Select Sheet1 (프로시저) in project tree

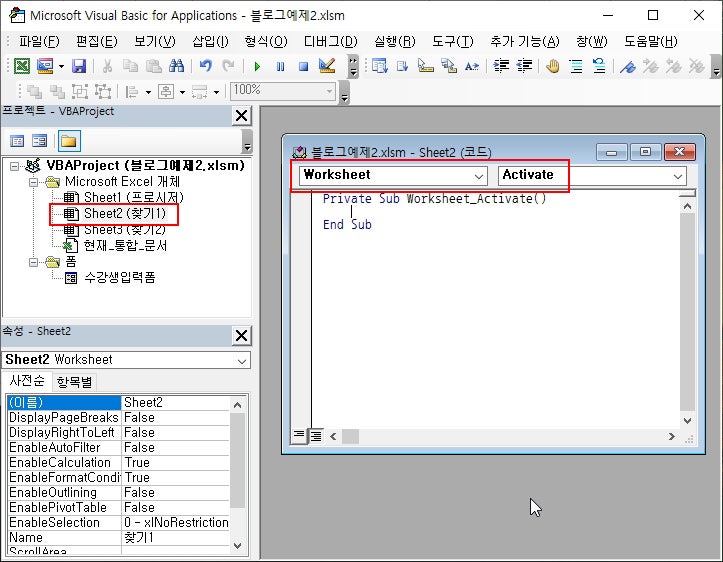click(x=134, y=197)
